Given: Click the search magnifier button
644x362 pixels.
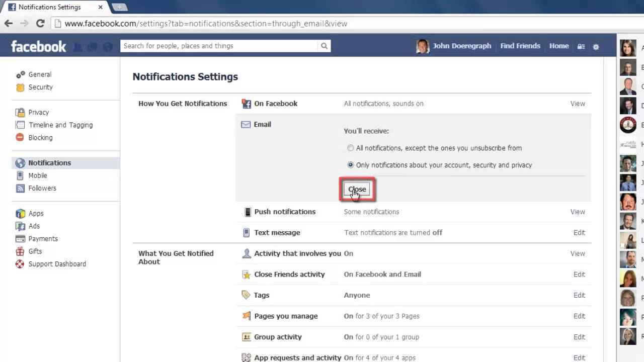Looking at the screenshot, I should (325, 46).
